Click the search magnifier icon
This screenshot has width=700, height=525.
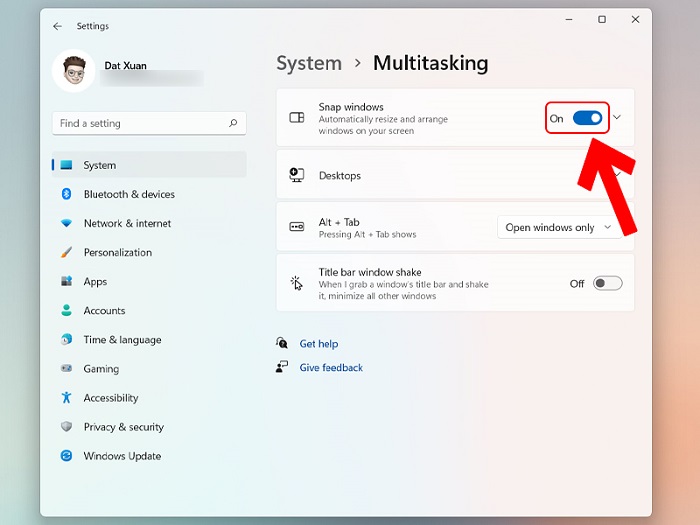[x=233, y=124]
